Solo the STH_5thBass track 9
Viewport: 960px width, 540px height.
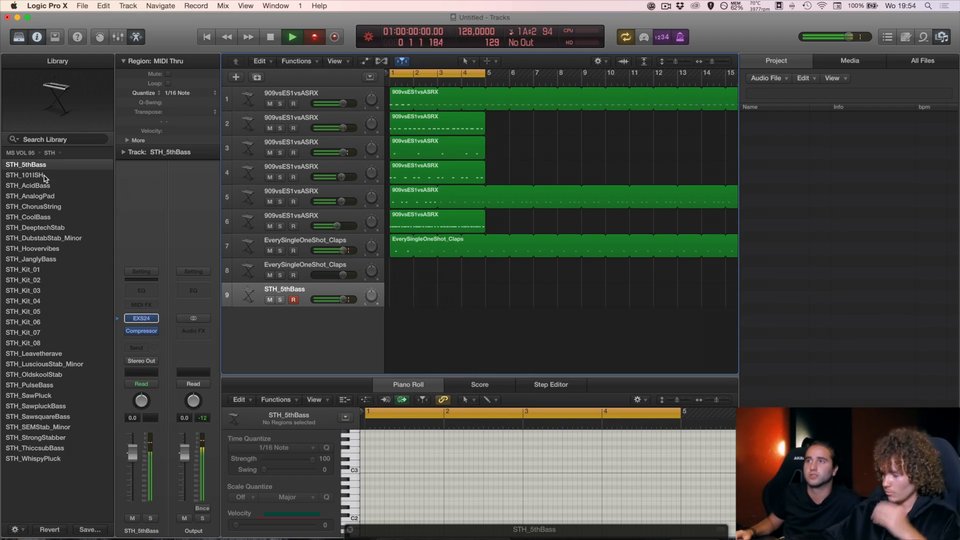pos(280,299)
